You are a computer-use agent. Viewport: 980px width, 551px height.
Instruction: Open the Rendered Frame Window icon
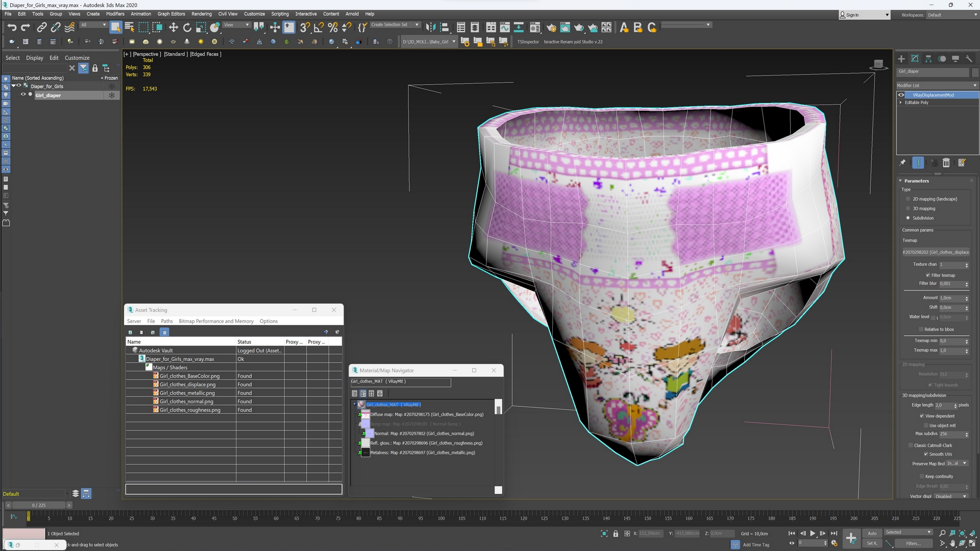[565, 27]
